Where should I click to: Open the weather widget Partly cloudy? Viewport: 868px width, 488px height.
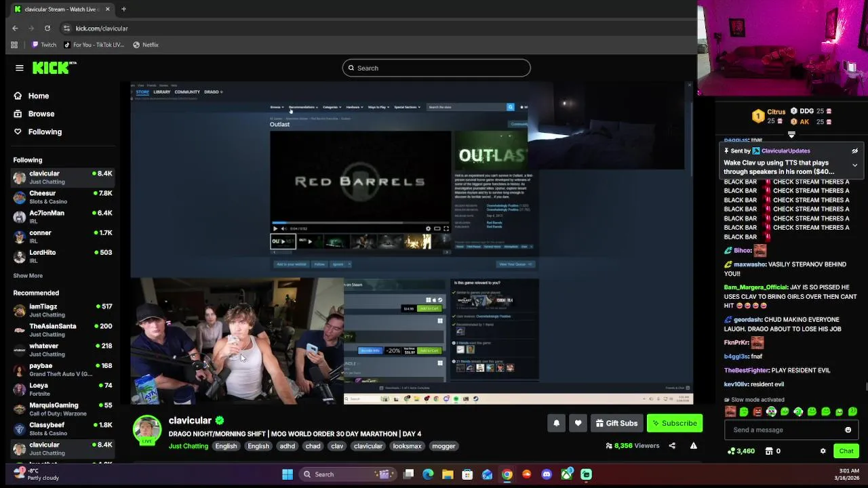37,474
